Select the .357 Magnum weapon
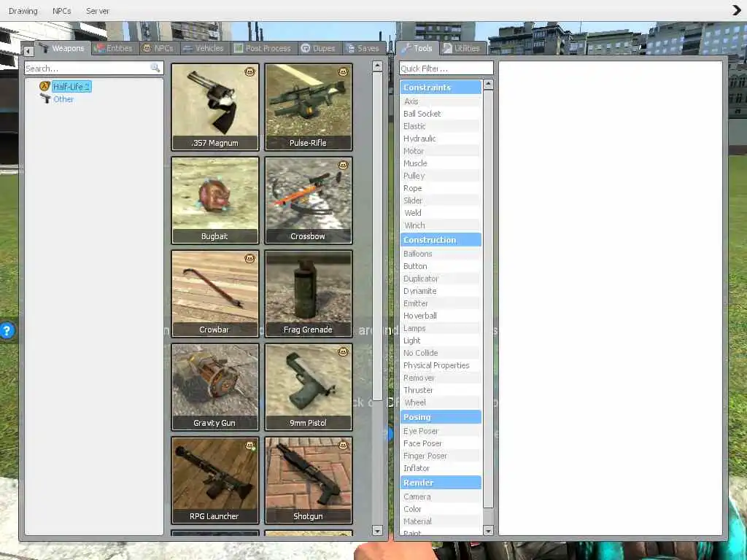 click(x=215, y=107)
